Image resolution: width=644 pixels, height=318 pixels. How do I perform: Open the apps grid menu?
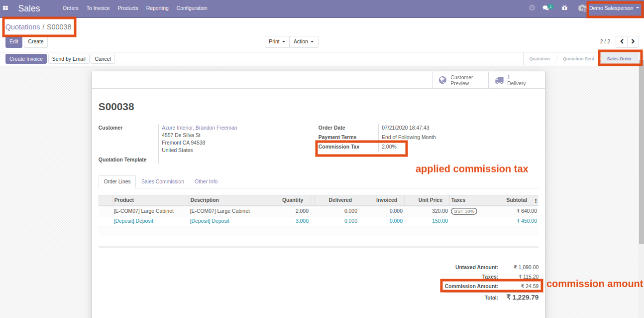pos(5,8)
